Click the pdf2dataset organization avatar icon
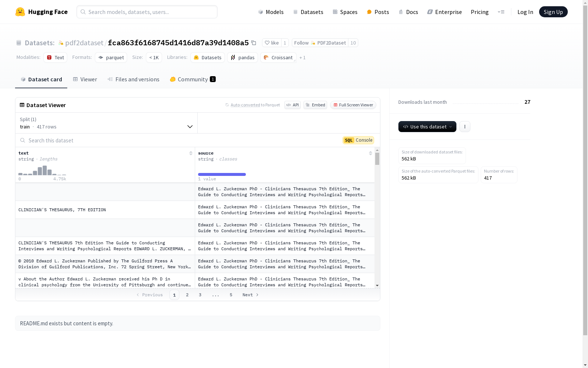Image resolution: width=588 pixels, height=368 pixels. tap(61, 43)
